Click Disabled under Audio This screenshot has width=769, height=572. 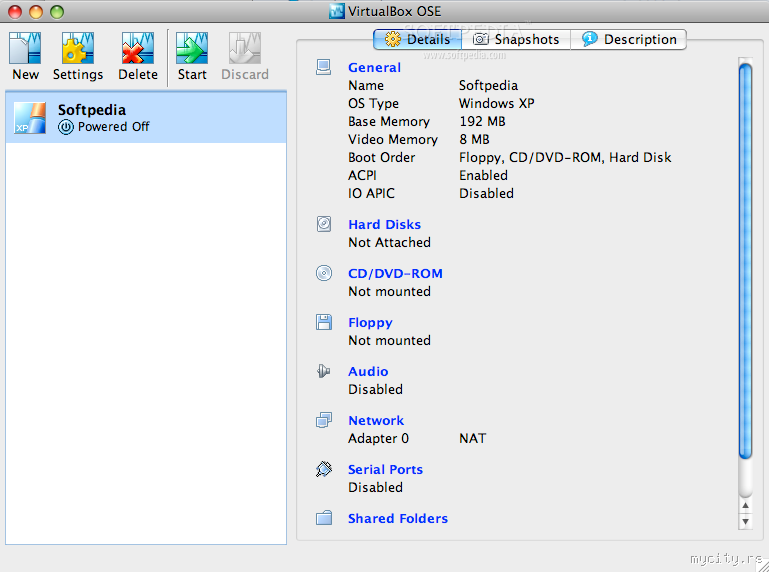point(376,390)
